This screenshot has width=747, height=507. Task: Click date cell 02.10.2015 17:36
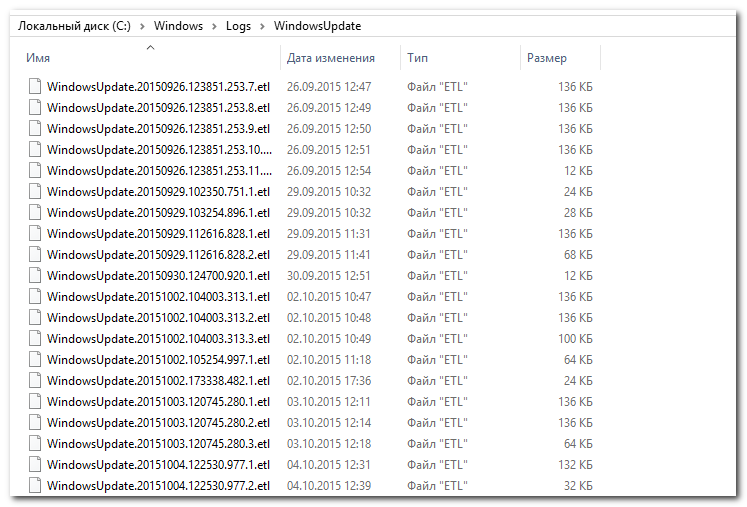click(x=329, y=380)
